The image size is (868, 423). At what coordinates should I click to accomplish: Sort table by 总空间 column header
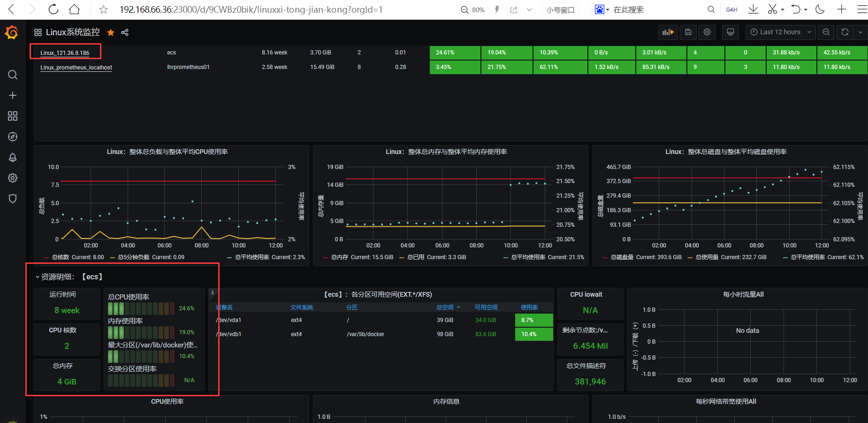(x=445, y=308)
